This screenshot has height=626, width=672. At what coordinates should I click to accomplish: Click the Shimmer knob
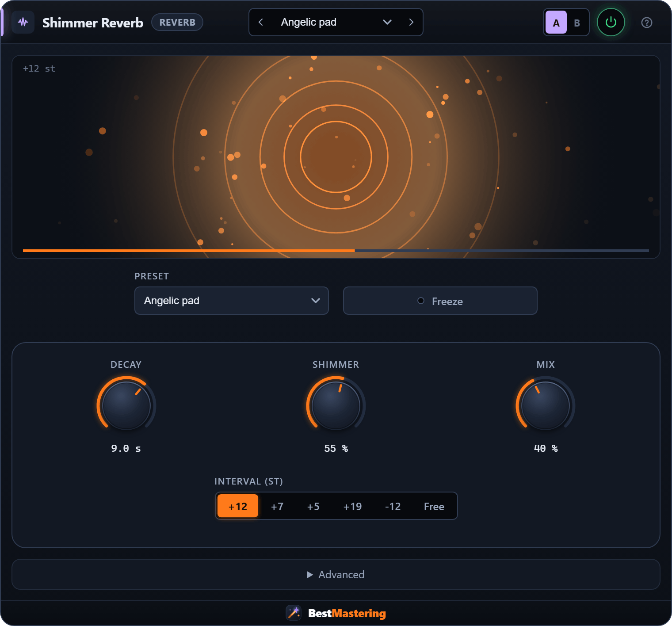pos(336,405)
